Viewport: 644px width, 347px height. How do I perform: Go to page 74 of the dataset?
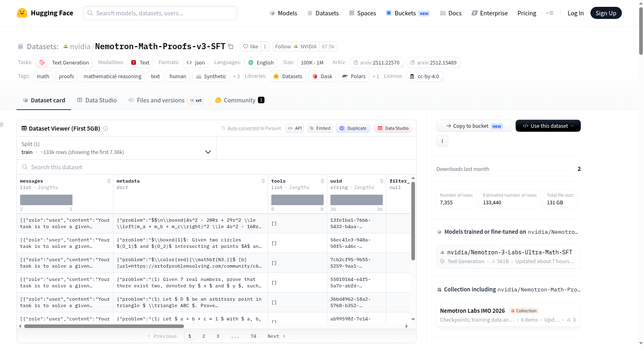(x=253, y=336)
